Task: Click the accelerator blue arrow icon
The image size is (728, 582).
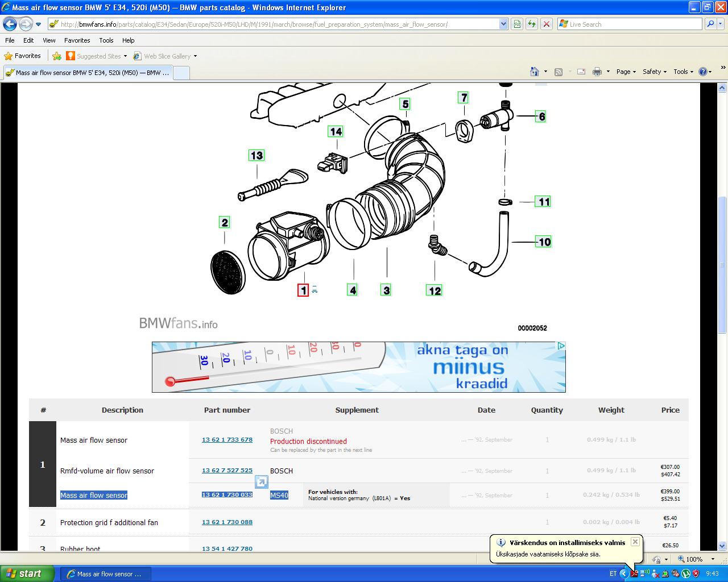Action: [x=261, y=482]
